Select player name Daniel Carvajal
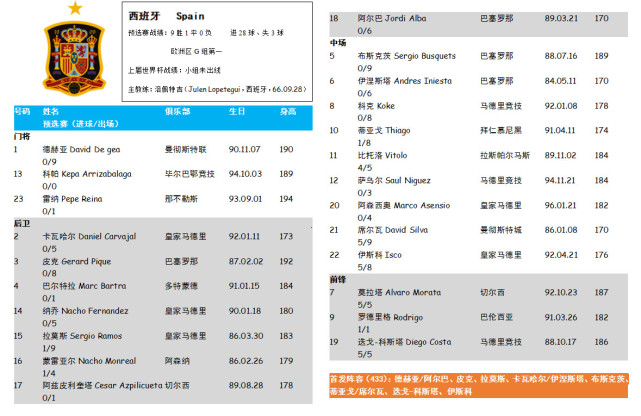 click(107, 237)
